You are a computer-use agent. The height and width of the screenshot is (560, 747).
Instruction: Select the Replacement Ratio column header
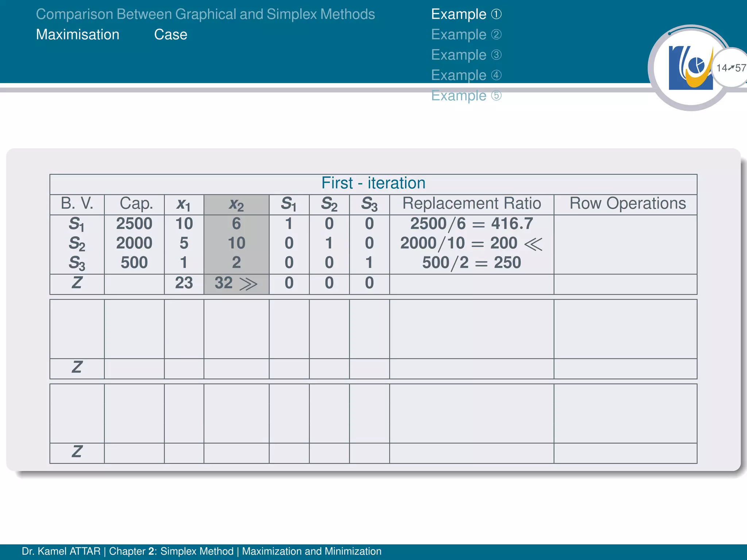tap(471, 203)
